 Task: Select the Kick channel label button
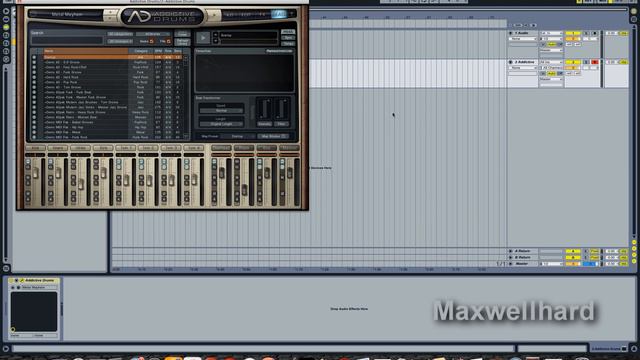pyautogui.click(x=35, y=148)
